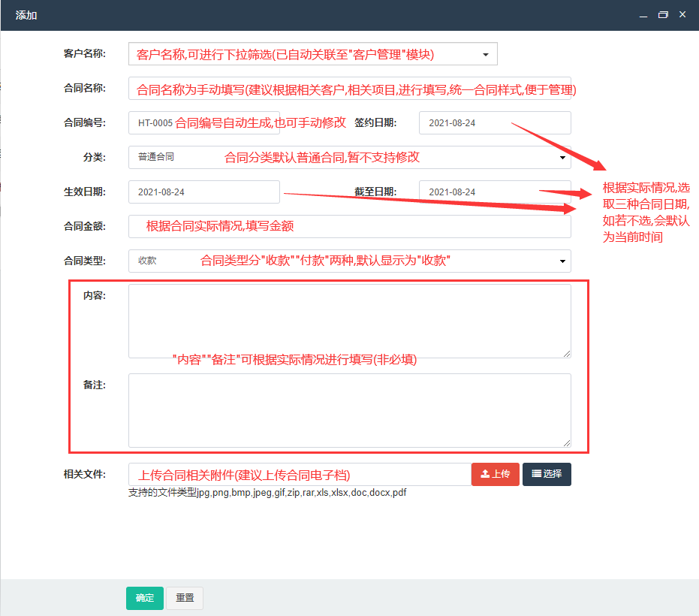
Task: Click the dark 选择 file button
Action: tap(547, 474)
